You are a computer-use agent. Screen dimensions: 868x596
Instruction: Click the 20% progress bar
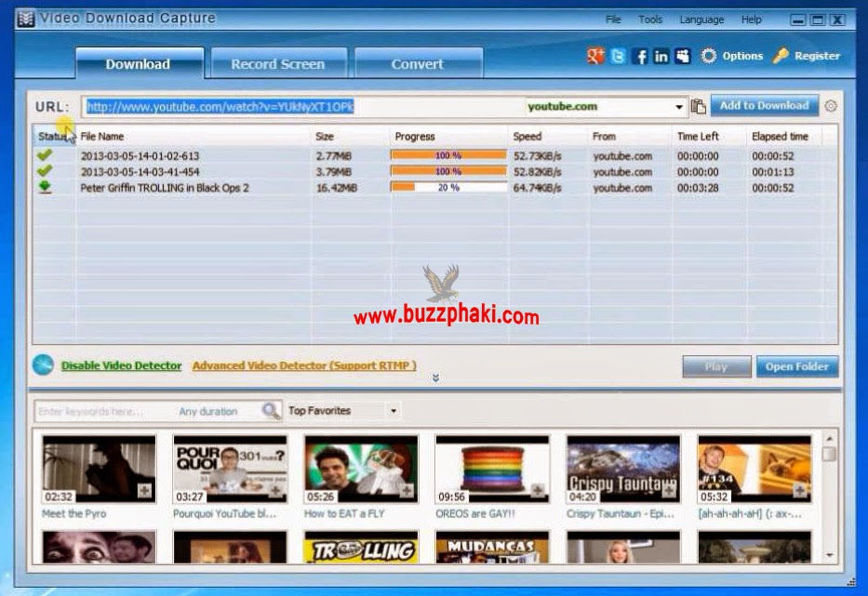(448, 188)
